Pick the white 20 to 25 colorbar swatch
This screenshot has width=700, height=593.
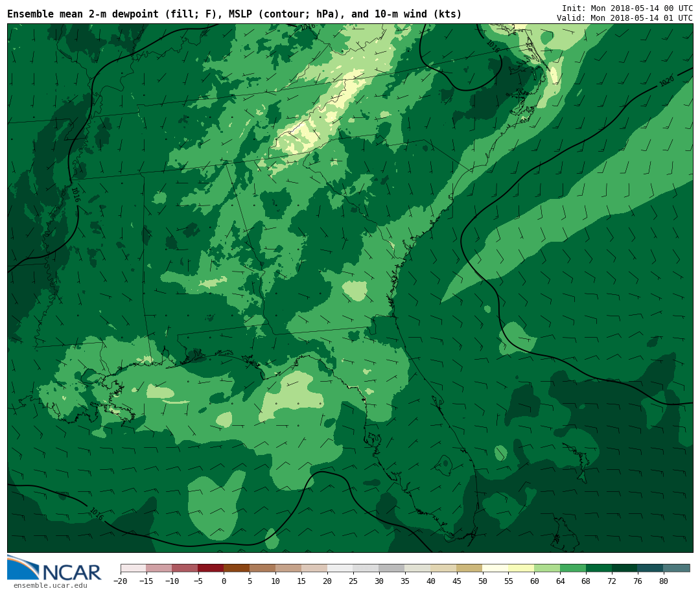point(340,568)
